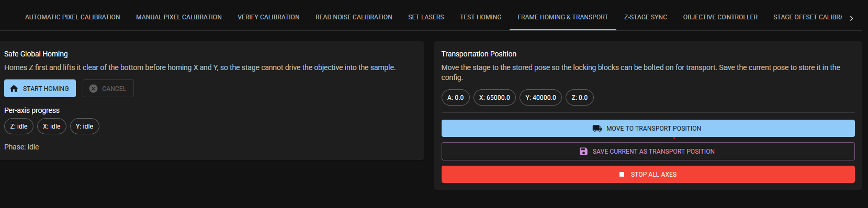This screenshot has width=868, height=208.
Task: Open the Verify Calibration tab
Action: click(268, 17)
